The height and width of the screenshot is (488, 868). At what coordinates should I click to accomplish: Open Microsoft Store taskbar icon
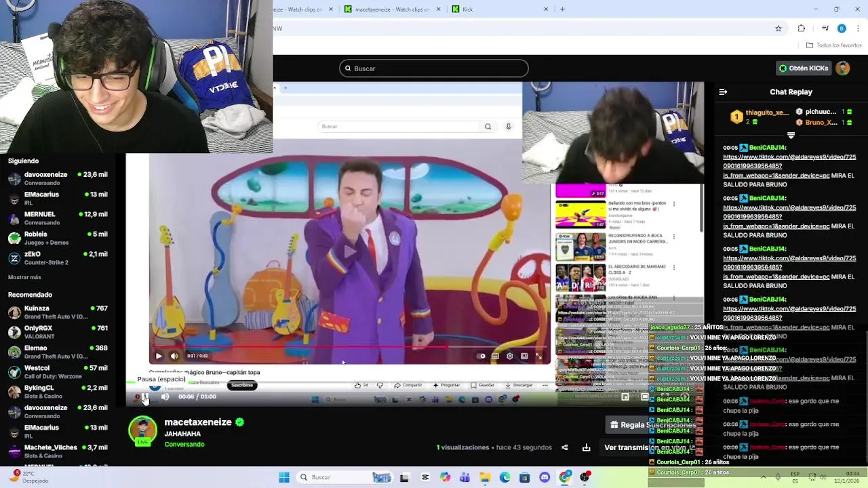[x=524, y=477]
